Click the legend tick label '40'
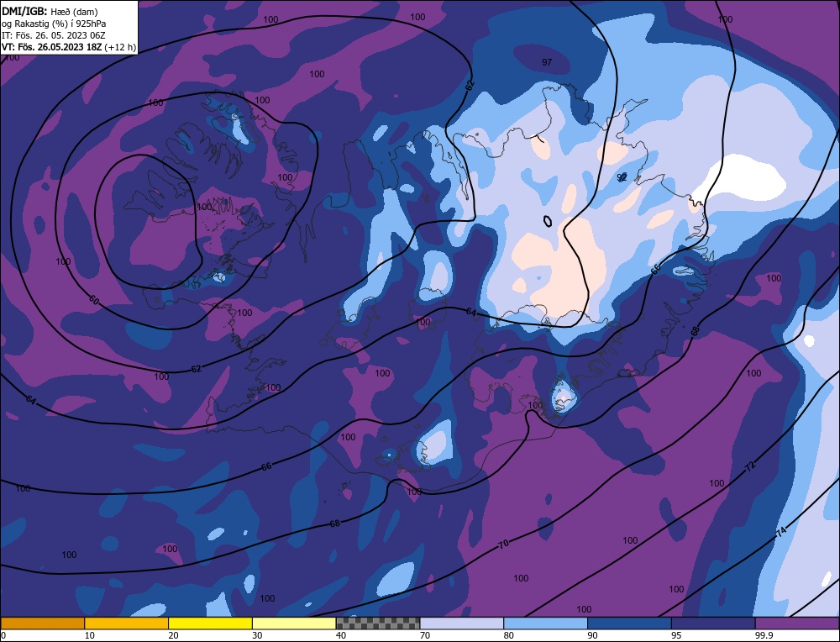 (341, 635)
